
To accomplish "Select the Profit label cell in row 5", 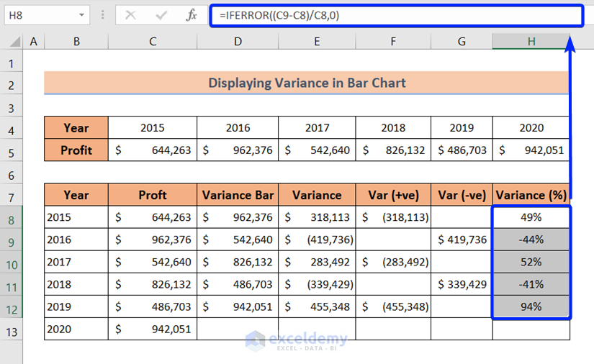I will [76, 150].
